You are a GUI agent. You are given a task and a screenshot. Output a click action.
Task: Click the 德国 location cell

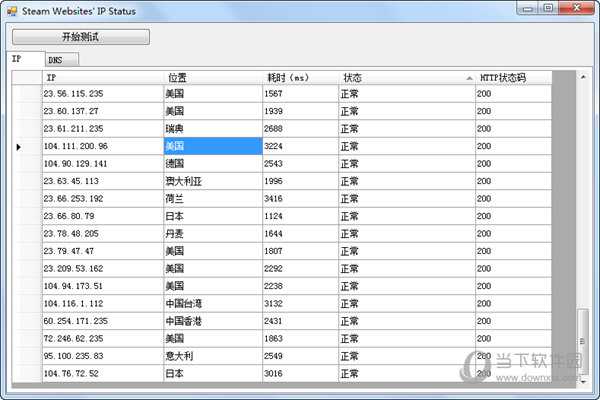tap(213, 164)
